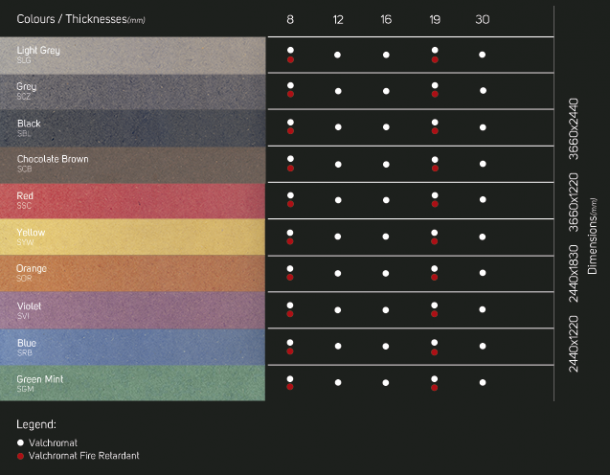Click the Colours / Thicknesses heading
The height and width of the screenshot is (475, 610).
pyautogui.click(x=81, y=19)
